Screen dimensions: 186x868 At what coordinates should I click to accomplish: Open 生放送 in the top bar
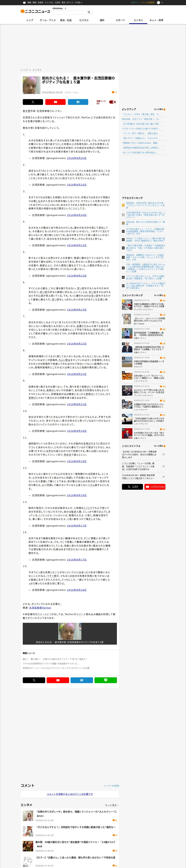coord(41,2)
